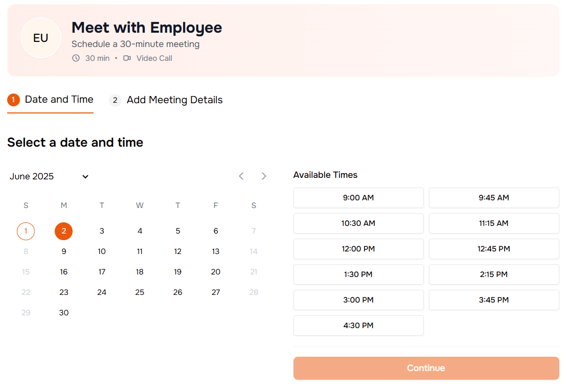567x392 pixels.
Task: Select June 16 on the calendar
Action: (63, 271)
